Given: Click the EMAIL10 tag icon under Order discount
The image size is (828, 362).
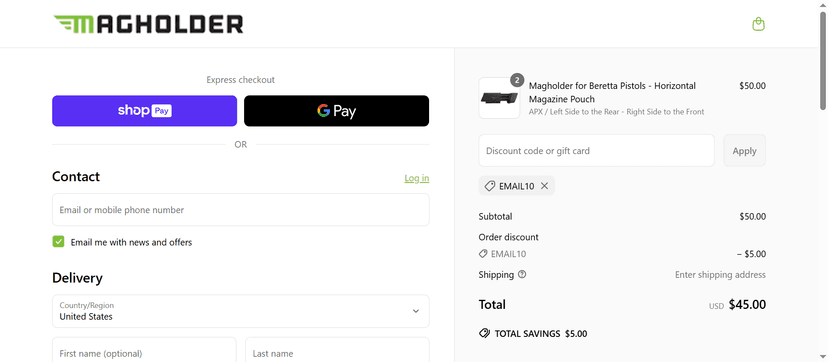Looking at the screenshot, I should tap(483, 254).
